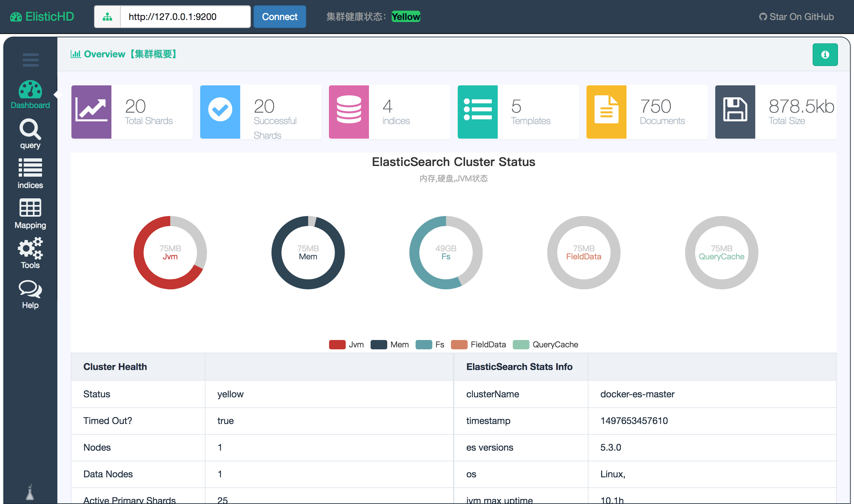Screen dimensions: 854x504
Task: Open the Tools gears icon
Action: click(30, 248)
